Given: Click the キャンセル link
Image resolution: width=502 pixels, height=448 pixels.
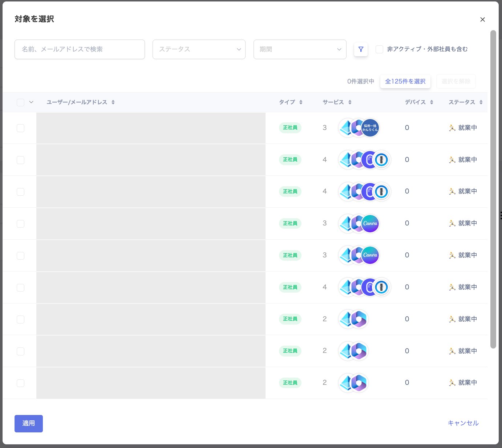Looking at the screenshot, I should [463, 423].
